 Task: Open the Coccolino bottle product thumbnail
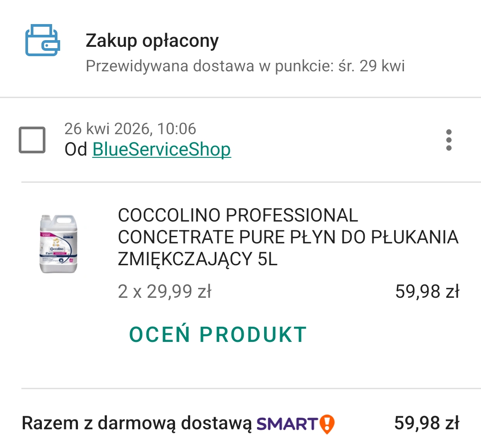(x=58, y=244)
